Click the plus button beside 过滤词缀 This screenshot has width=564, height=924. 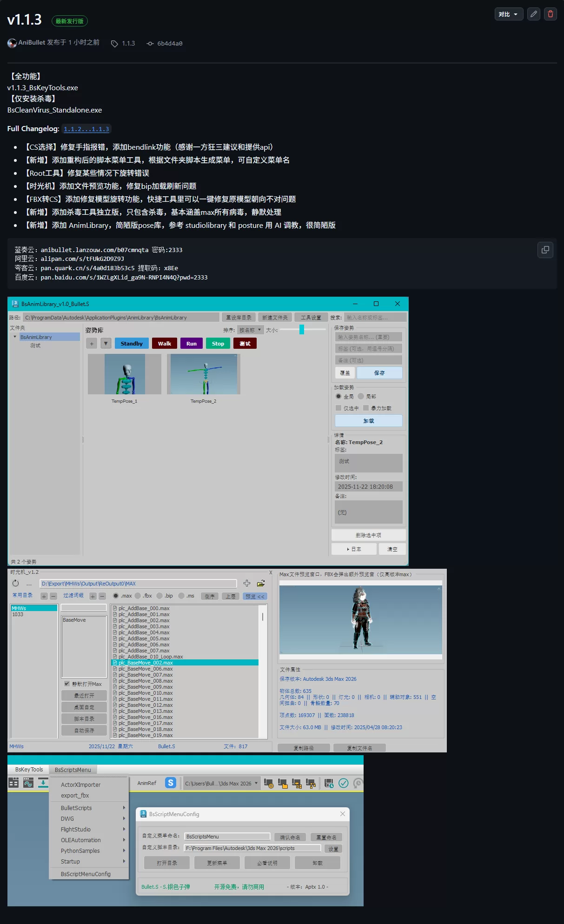(x=93, y=596)
